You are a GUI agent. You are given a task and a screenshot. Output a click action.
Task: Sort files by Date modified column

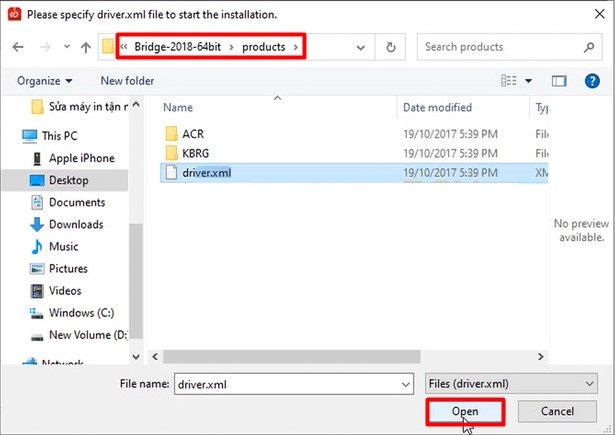(437, 107)
